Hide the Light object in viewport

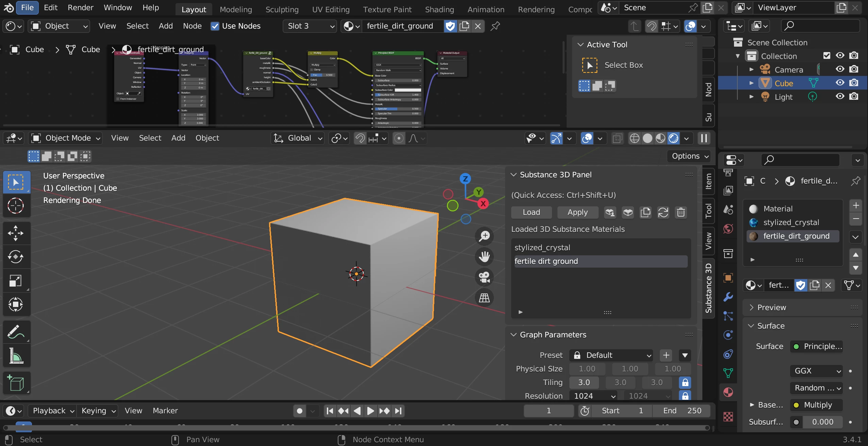coord(840,97)
